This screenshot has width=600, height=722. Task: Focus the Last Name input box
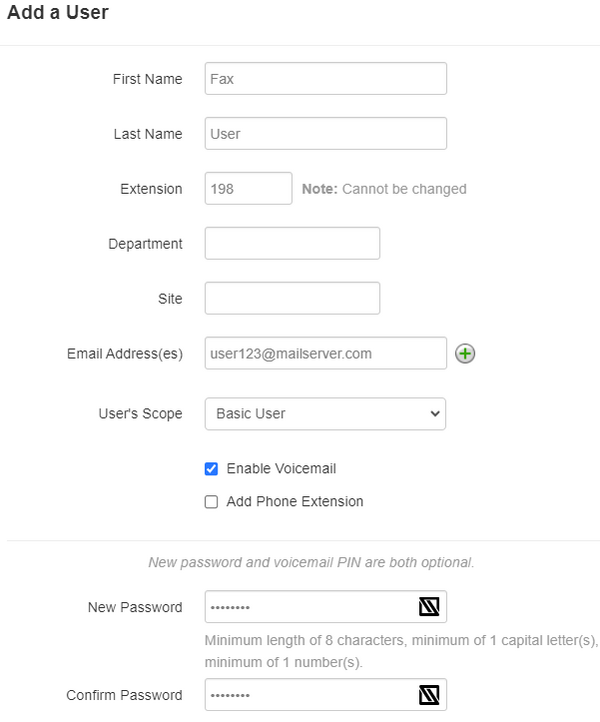pos(325,134)
